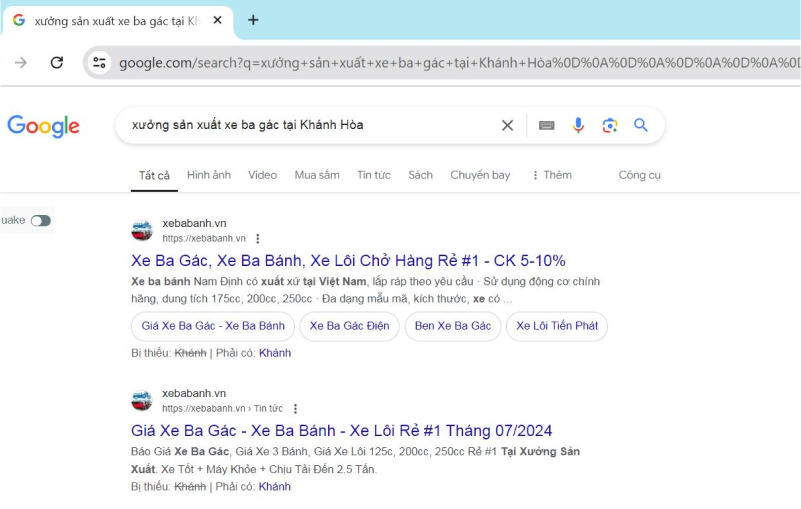Open a new browser tab
Screen dimensions: 801x509
coord(253,20)
